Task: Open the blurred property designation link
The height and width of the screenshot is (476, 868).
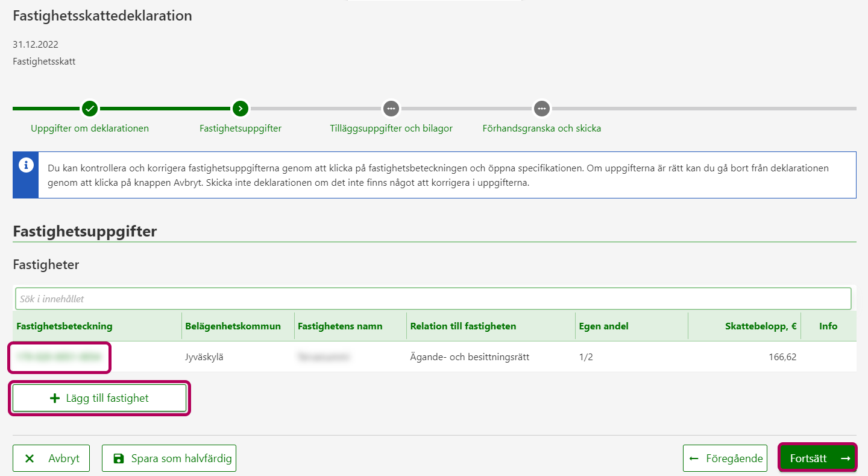Action: pos(58,357)
